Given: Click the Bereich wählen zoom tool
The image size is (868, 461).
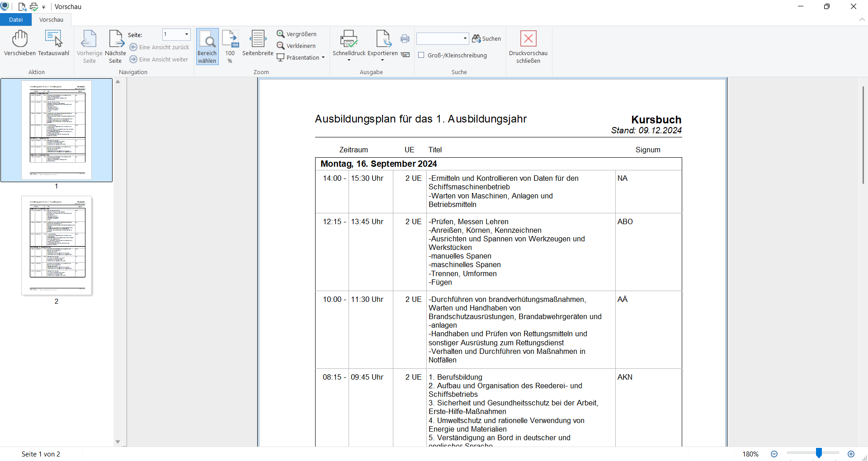Looking at the screenshot, I should pyautogui.click(x=207, y=46).
